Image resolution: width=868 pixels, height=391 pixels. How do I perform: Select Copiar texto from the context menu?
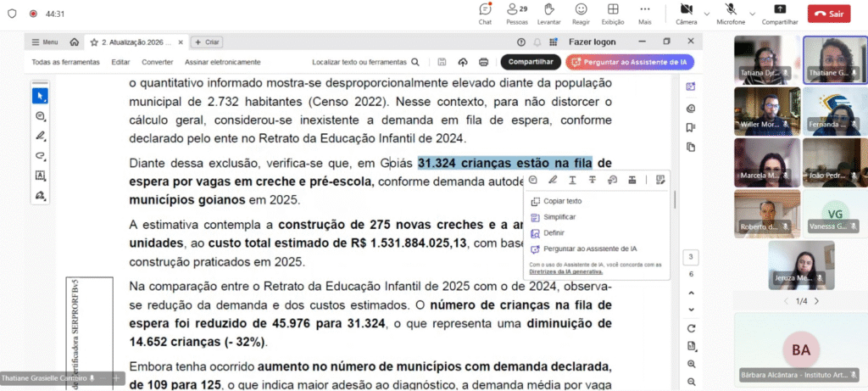562,201
